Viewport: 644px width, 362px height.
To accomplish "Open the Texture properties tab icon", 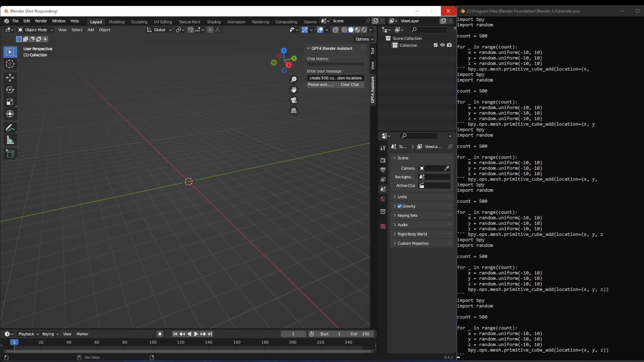I will coord(383,227).
